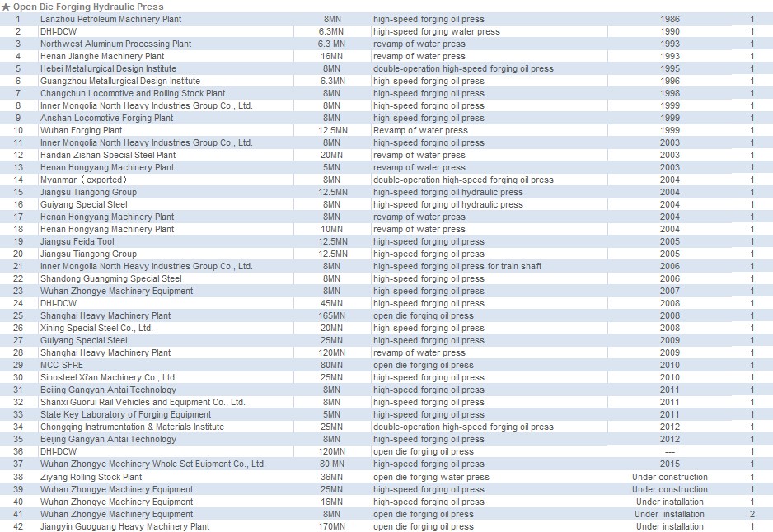Select the year '1990' cell
This screenshot has width=773, height=532.
(x=670, y=31)
